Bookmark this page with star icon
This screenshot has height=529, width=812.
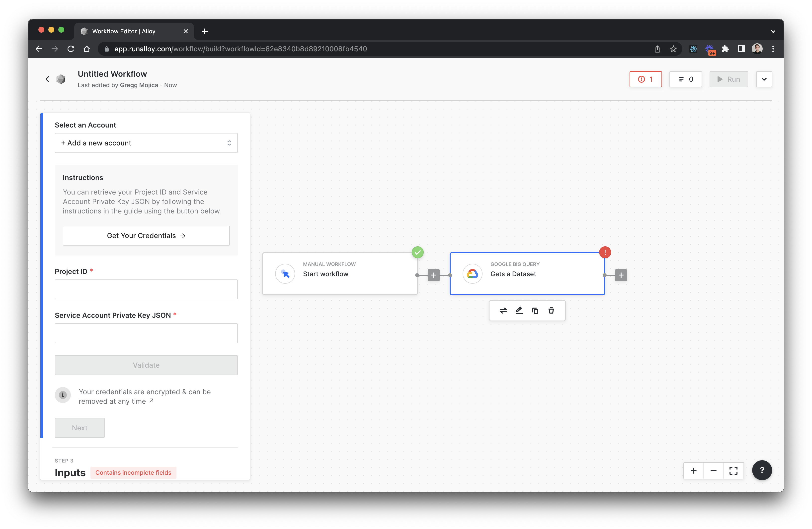point(673,49)
